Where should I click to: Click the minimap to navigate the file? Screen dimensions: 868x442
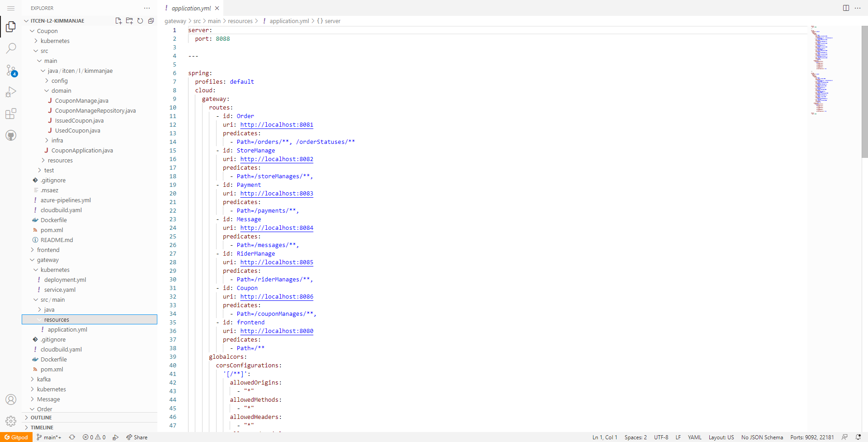[823, 68]
